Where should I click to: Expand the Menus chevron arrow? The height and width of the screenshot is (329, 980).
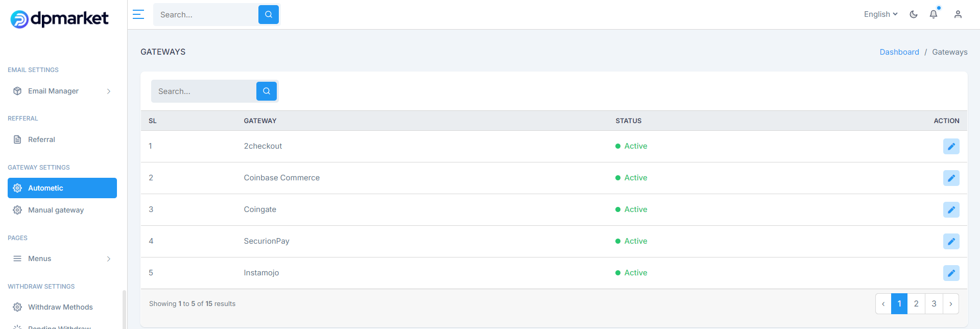[x=108, y=258]
